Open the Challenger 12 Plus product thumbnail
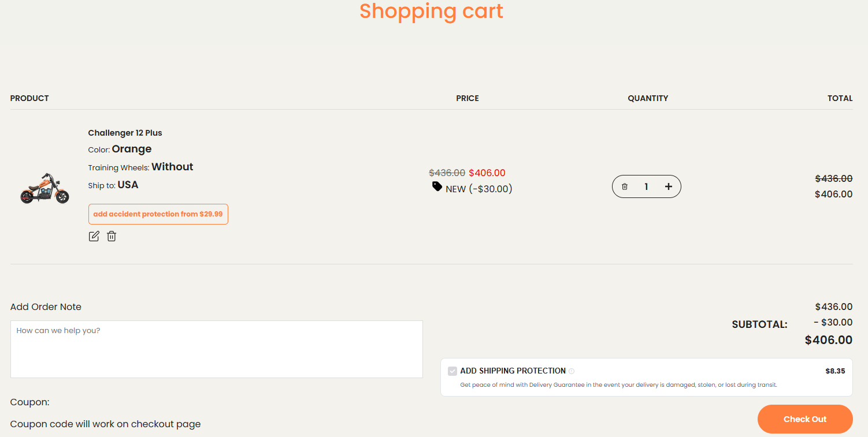Viewport: 868px width, 437px height. [x=44, y=188]
